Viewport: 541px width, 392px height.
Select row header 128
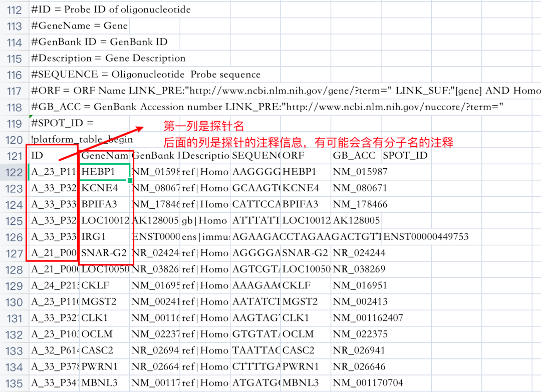(14, 270)
